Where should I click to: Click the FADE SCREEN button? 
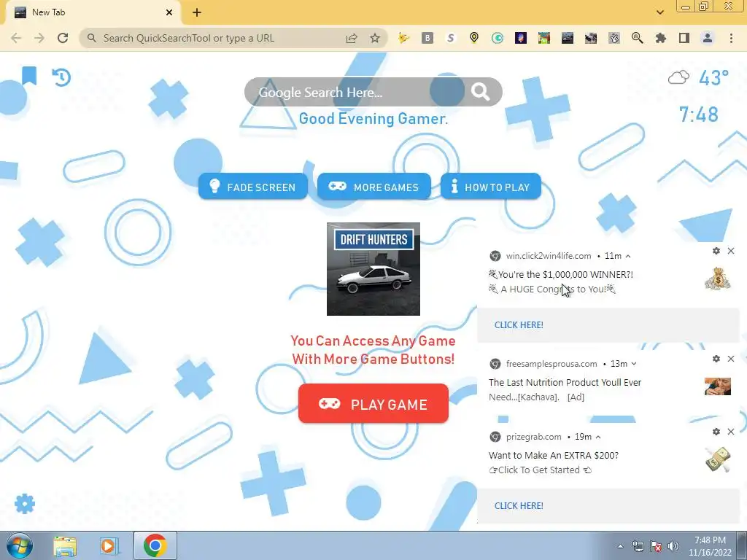click(x=253, y=187)
